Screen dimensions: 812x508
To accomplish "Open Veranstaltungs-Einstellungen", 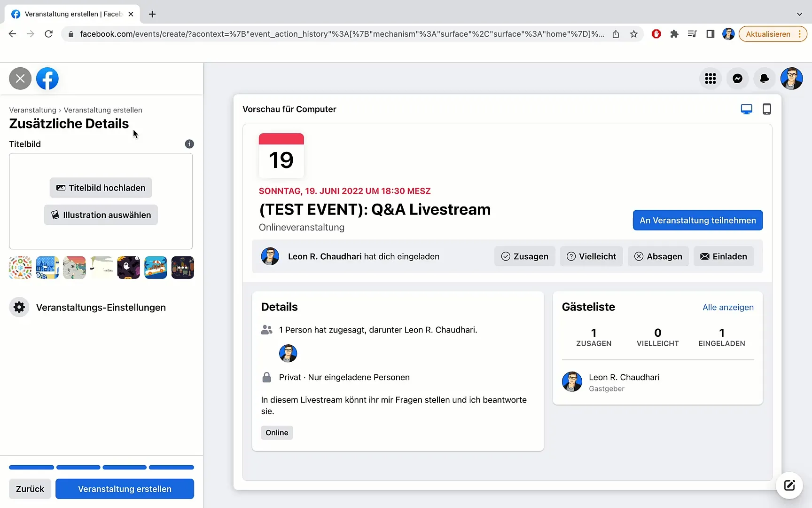I will [x=101, y=307].
